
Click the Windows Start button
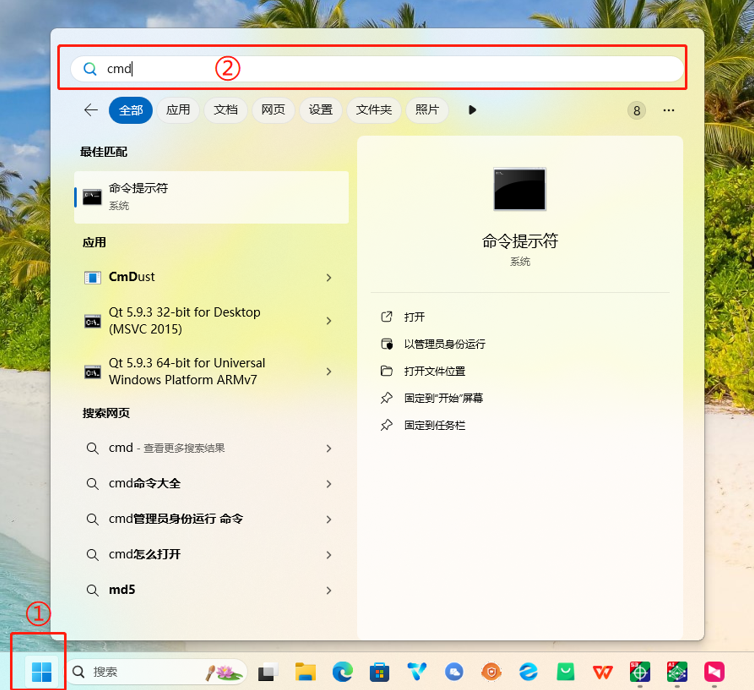(x=41, y=672)
